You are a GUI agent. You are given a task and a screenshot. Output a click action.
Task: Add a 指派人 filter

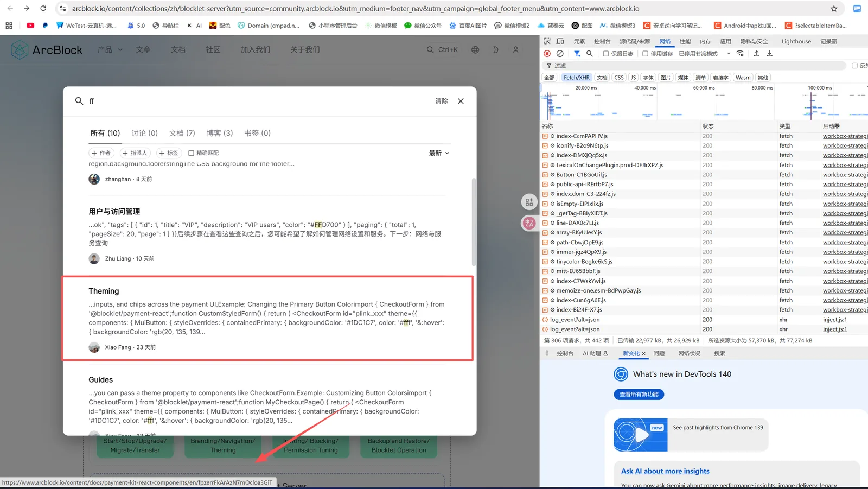[x=135, y=153]
